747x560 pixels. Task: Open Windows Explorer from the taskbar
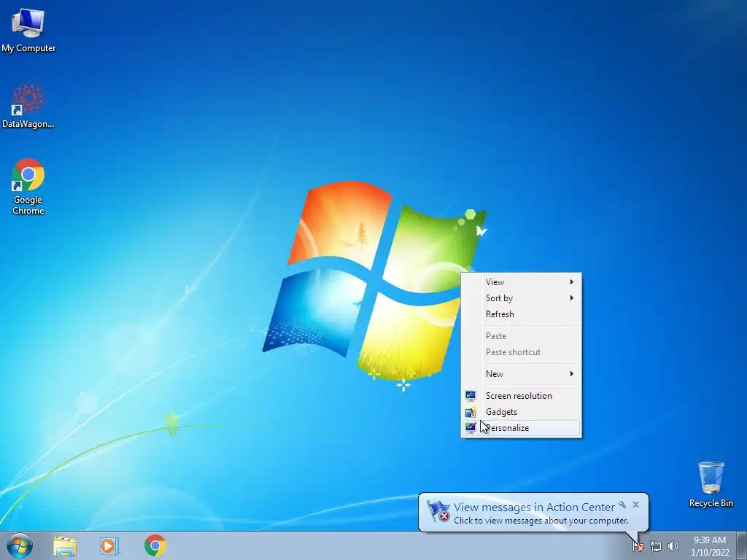65,546
